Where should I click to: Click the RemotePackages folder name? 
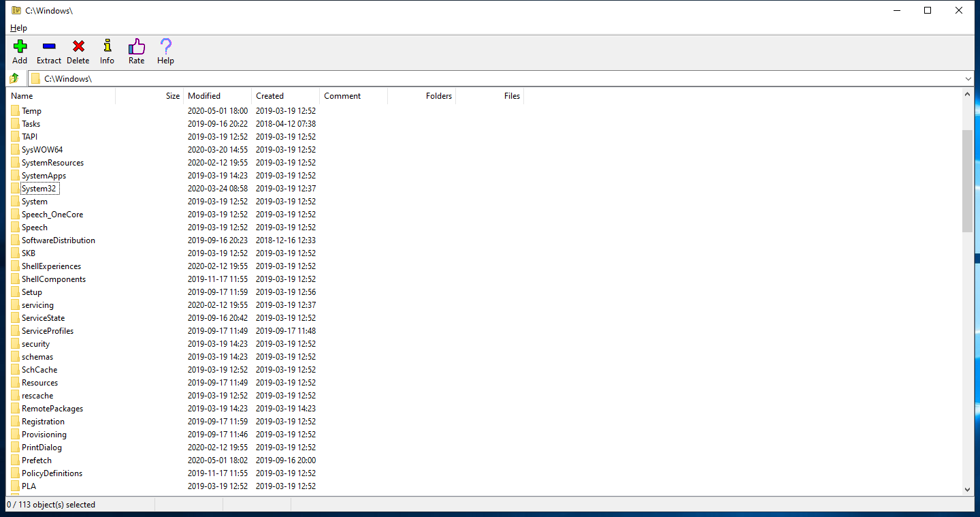(x=52, y=409)
